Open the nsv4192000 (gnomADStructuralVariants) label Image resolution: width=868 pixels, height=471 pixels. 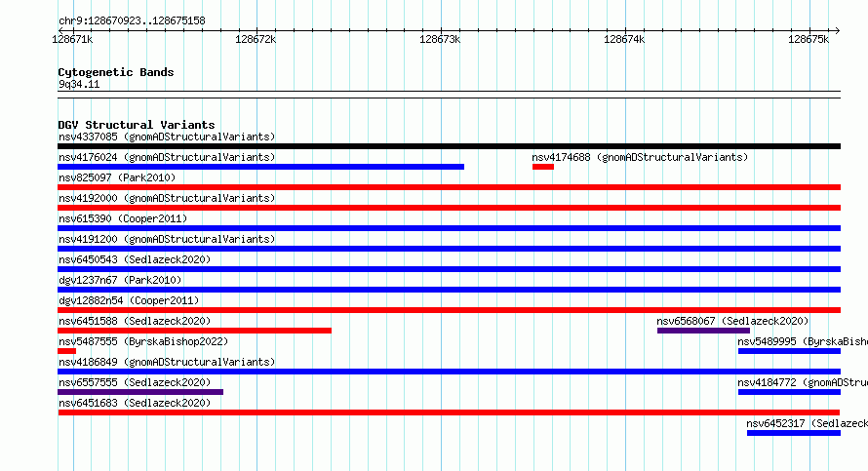click(167, 198)
